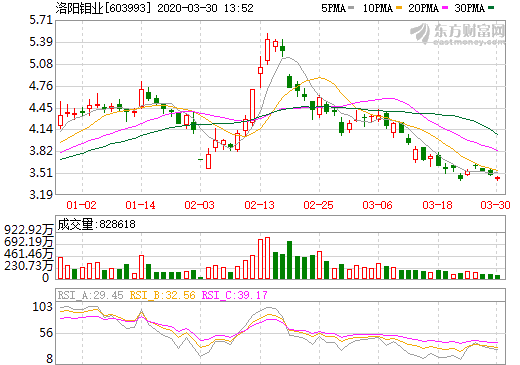Click the 10PMA legend label
This screenshot has width=520, height=365.
tap(378, 8)
